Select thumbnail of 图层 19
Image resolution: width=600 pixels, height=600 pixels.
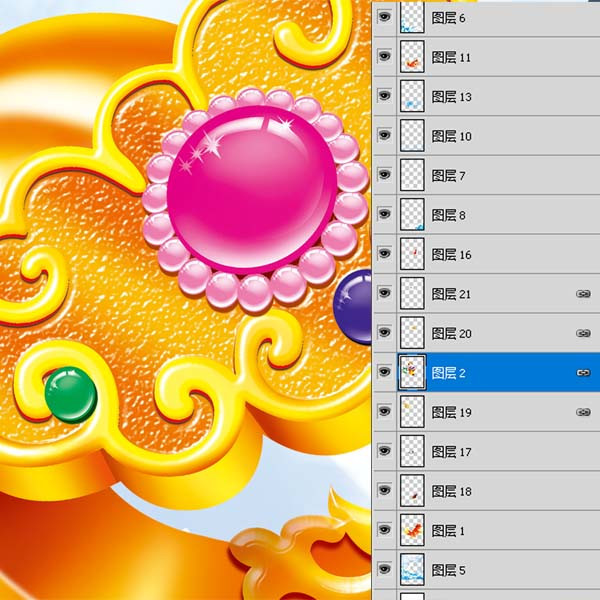(x=412, y=411)
